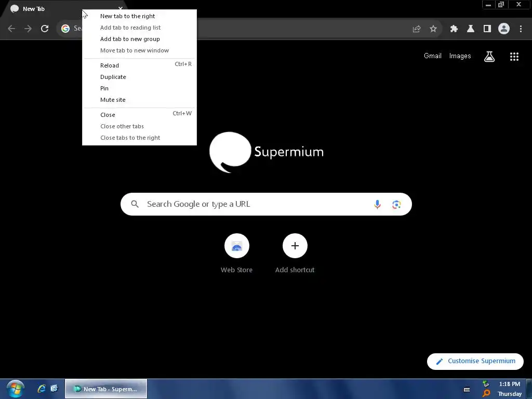The image size is (532, 399).
Task: Open the share page icon in the address bar
Action: pos(416,29)
